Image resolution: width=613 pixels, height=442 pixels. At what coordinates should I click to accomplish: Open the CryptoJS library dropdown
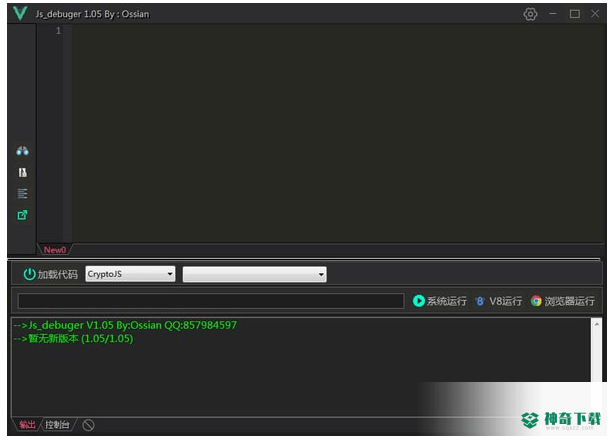coord(130,274)
